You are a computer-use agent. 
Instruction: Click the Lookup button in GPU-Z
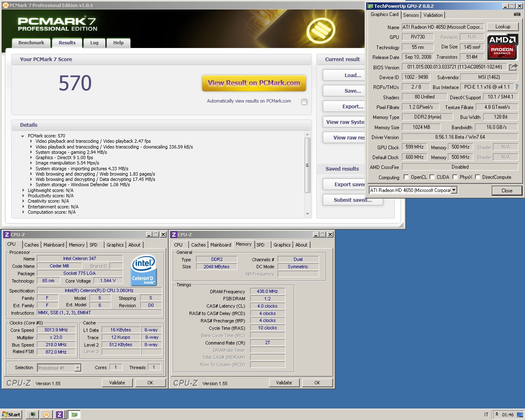(x=503, y=27)
